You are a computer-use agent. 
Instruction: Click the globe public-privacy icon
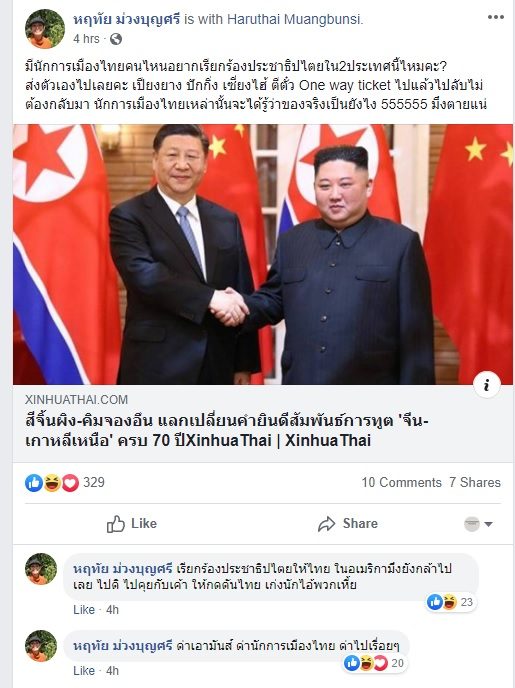pos(116,39)
